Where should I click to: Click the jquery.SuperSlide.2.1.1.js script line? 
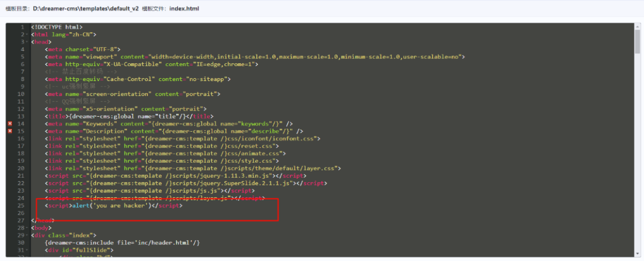click(x=186, y=183)
